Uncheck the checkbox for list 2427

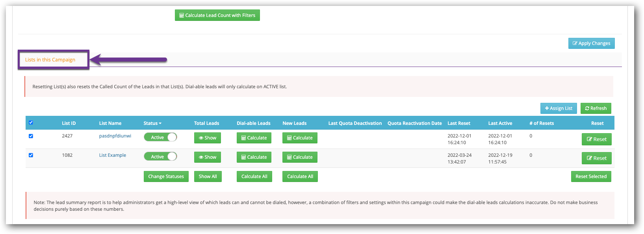pyautogui.click(x=31, y=136)
